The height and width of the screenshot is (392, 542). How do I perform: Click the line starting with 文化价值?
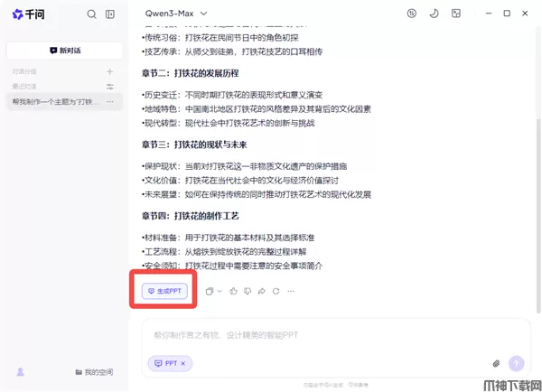[240, 181]
